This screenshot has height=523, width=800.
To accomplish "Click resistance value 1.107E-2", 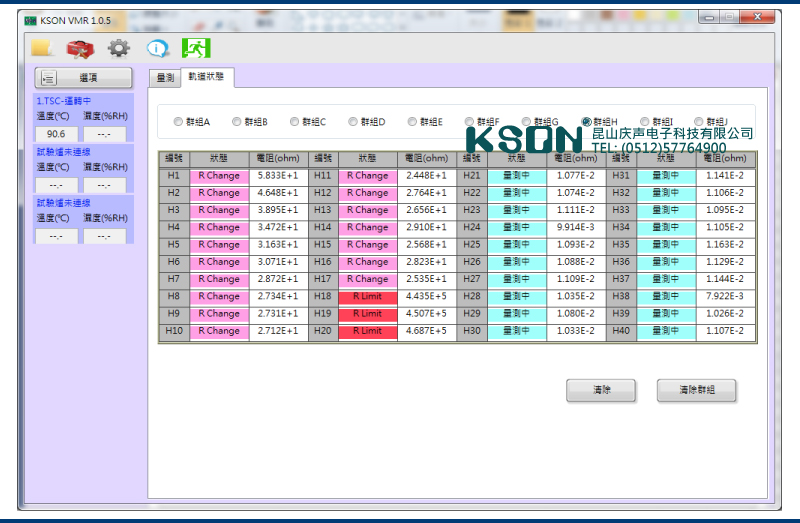I will pos(726,332).
